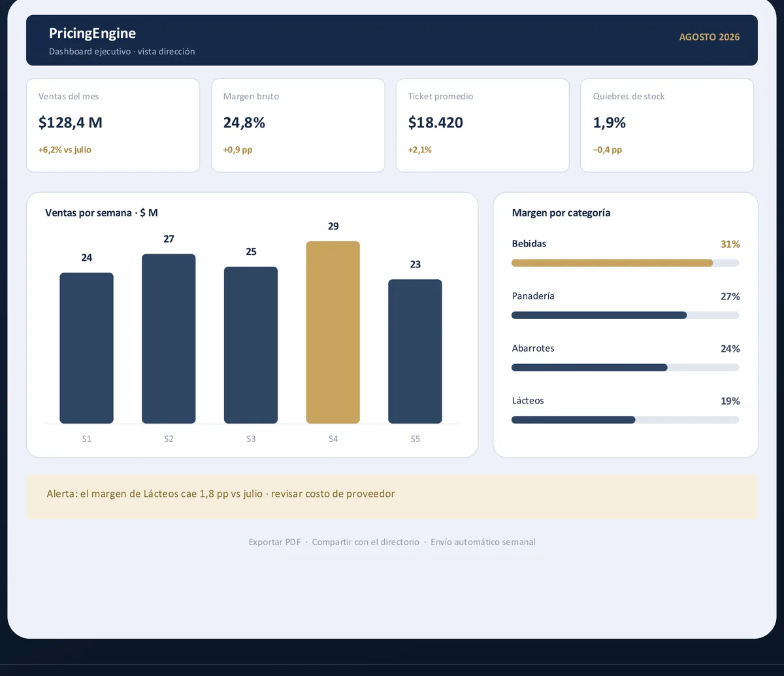Open the Margen bruto card
Viewport: 784px width, 676px height.
click(298, 126)
